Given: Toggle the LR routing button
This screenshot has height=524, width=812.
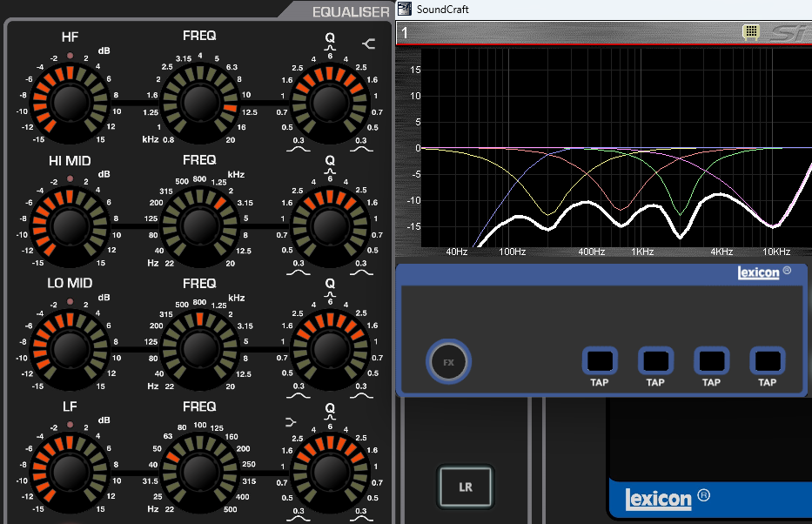Looking at the screenshot, I should [466, 487].
